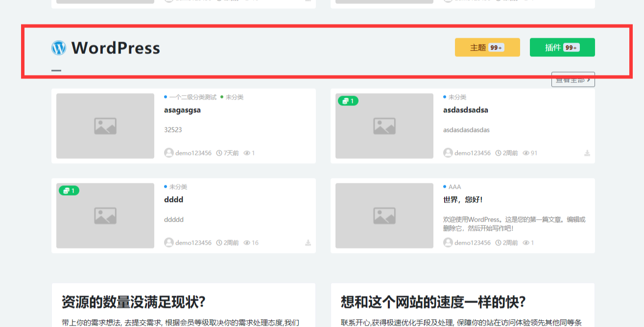Click the asagasgsa post thumbnail image
Screen dimensions: 644x327
click(105, 126)
